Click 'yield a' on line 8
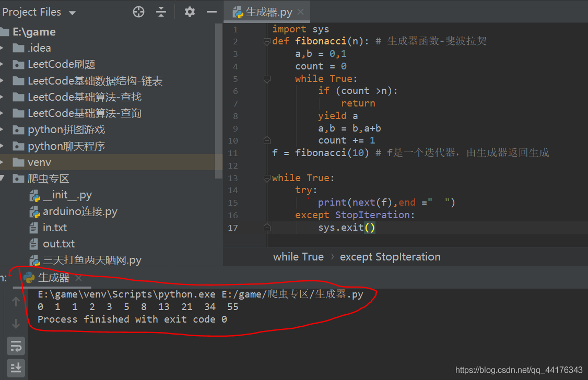The width and height of the screenshot is (588, 380). coord(338,116)
